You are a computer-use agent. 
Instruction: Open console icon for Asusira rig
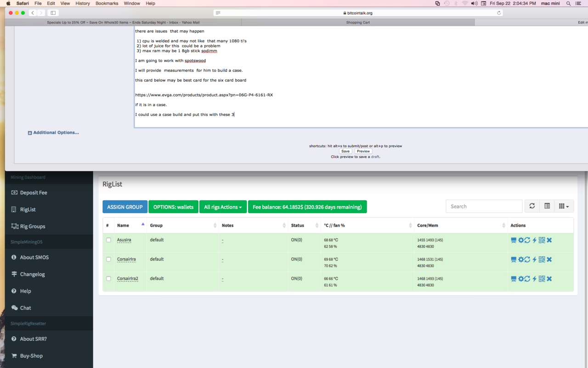(x=514, y=240)
